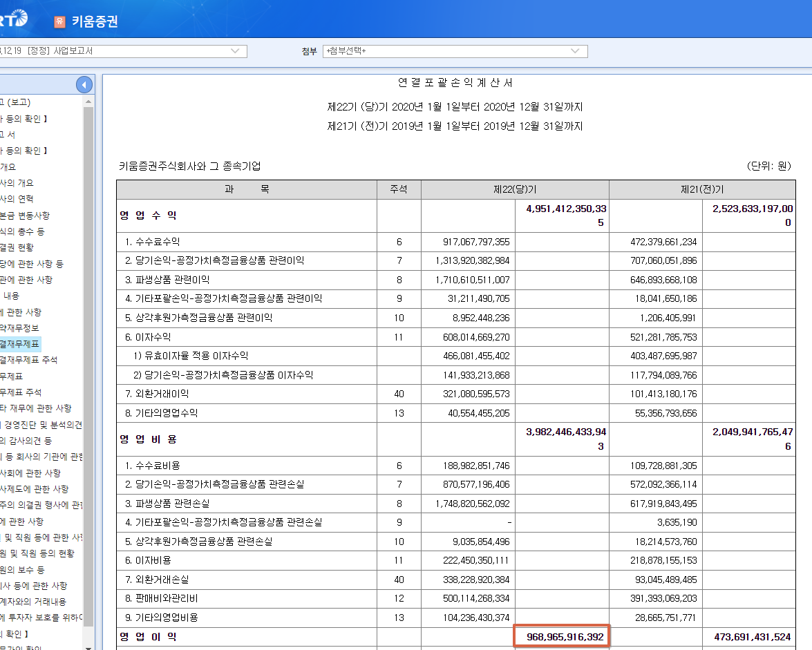Open 결재무제표 주석 in the sidebar
The image size is (812, 650).
28,360
